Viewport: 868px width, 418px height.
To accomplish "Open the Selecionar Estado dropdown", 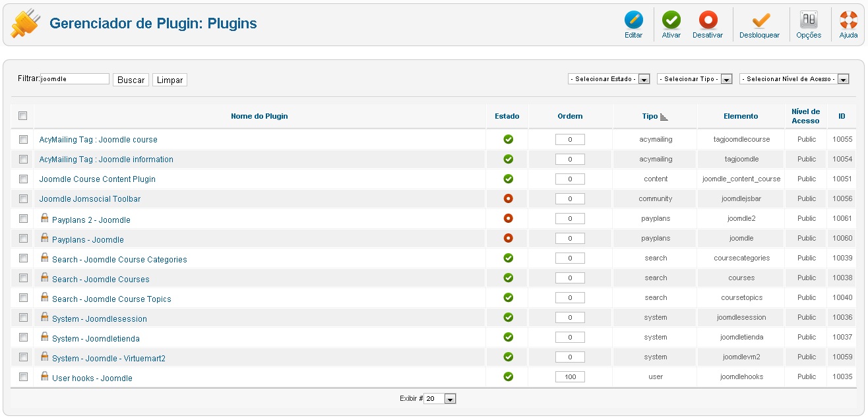I will 609,79.
